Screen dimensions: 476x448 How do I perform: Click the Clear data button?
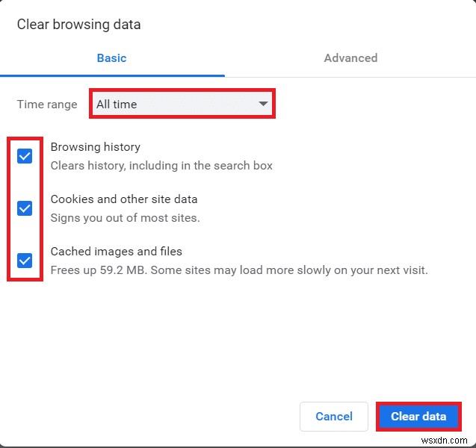point(418,417)
